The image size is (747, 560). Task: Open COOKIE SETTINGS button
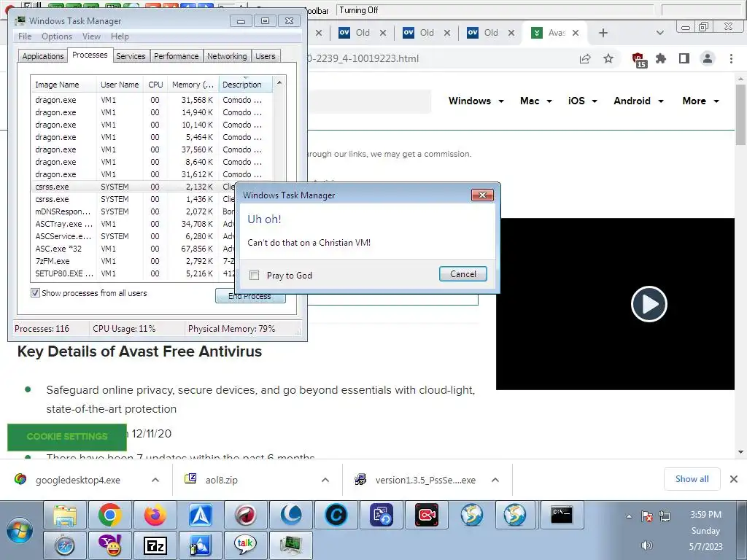coord(67,437)
